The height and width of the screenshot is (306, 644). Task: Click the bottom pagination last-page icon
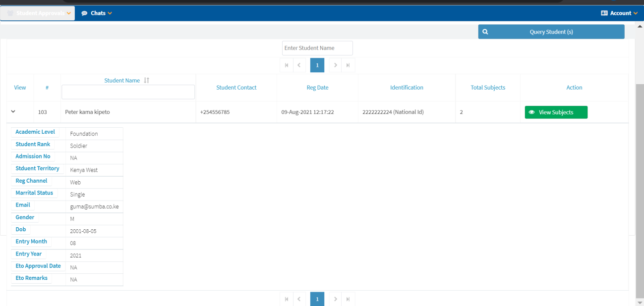348,299
